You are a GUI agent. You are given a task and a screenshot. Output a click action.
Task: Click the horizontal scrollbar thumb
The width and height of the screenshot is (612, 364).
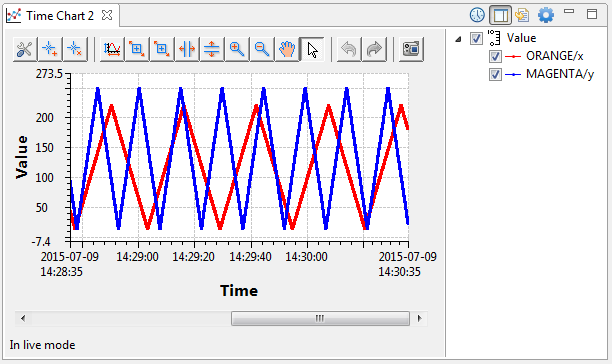point(320,318)
